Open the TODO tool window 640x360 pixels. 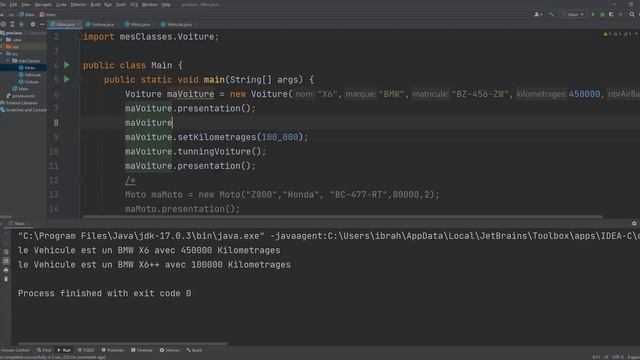coord(86,350)
